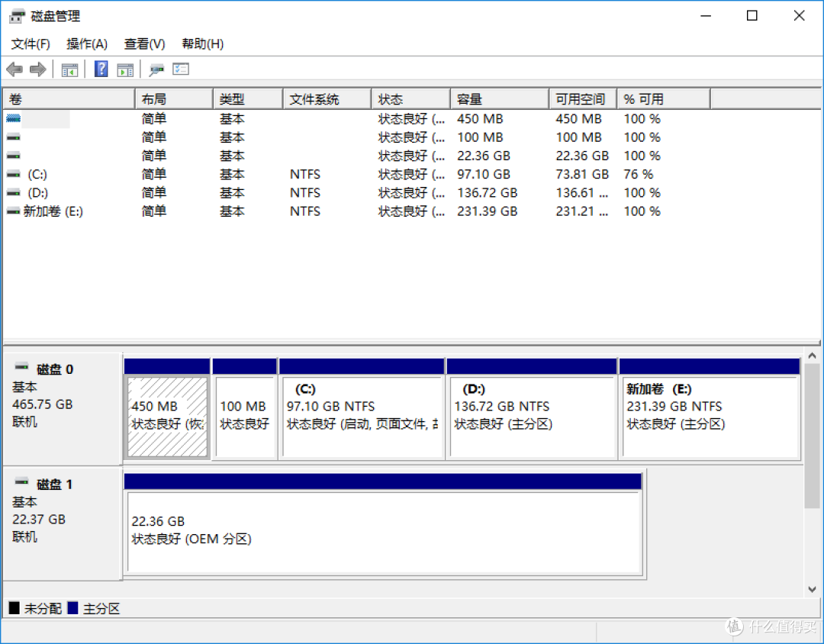Screen dimensions: 824x644
Task: Open the 操作(A) menu
Action: click(86, 43)
